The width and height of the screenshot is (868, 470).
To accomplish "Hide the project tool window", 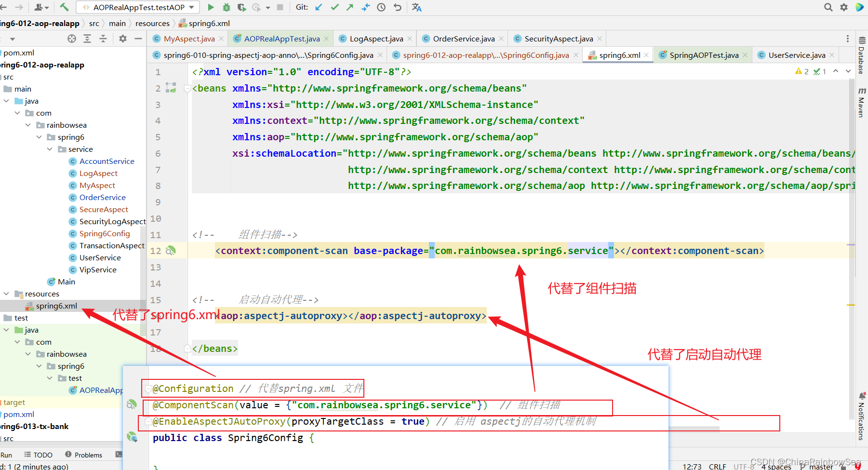I will click(138, 39).
